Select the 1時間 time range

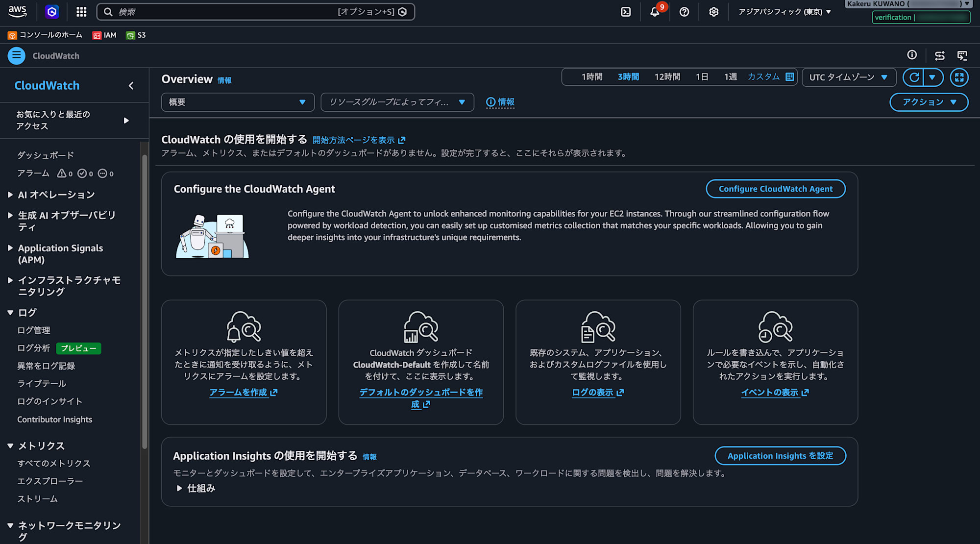click(x=592, y=77)
